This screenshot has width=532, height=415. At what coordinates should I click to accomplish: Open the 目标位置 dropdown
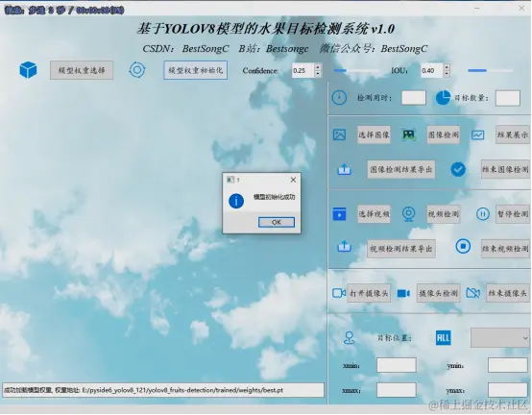coord(500,338)
